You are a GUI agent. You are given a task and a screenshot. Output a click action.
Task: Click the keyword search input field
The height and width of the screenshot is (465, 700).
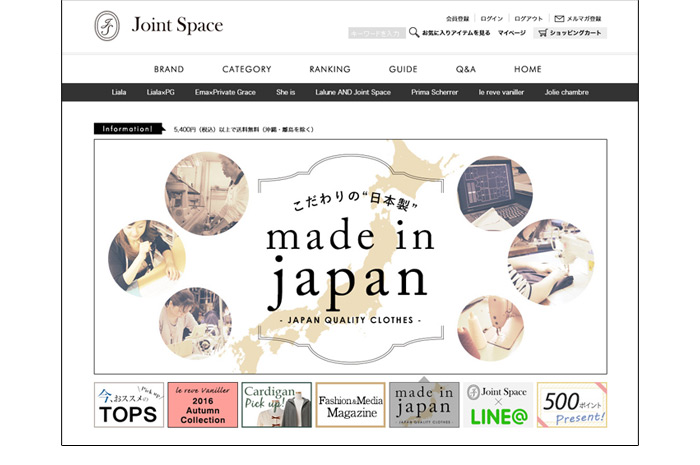coord(376,33)
